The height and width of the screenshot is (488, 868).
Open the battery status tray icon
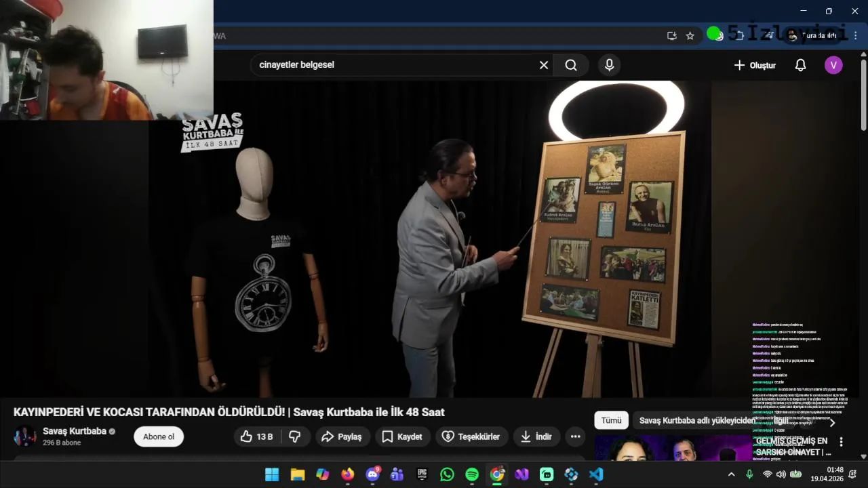click(796, 474)
